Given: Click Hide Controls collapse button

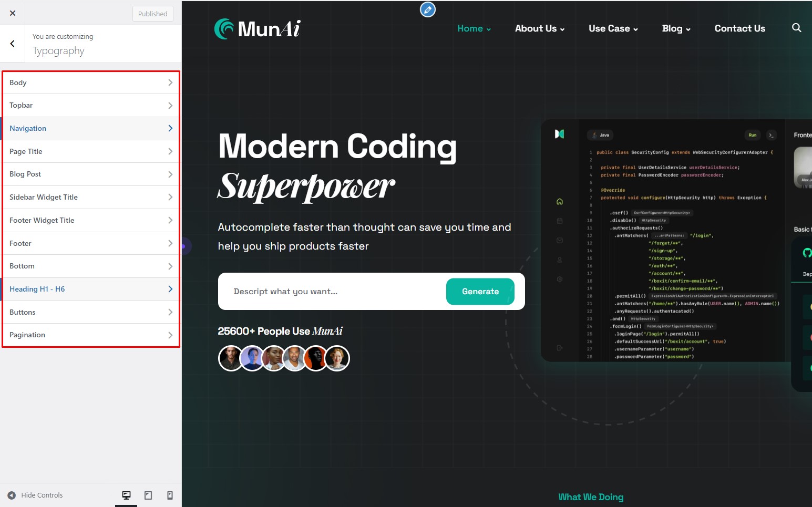Looking at the screenshot, I should (35, 495).
